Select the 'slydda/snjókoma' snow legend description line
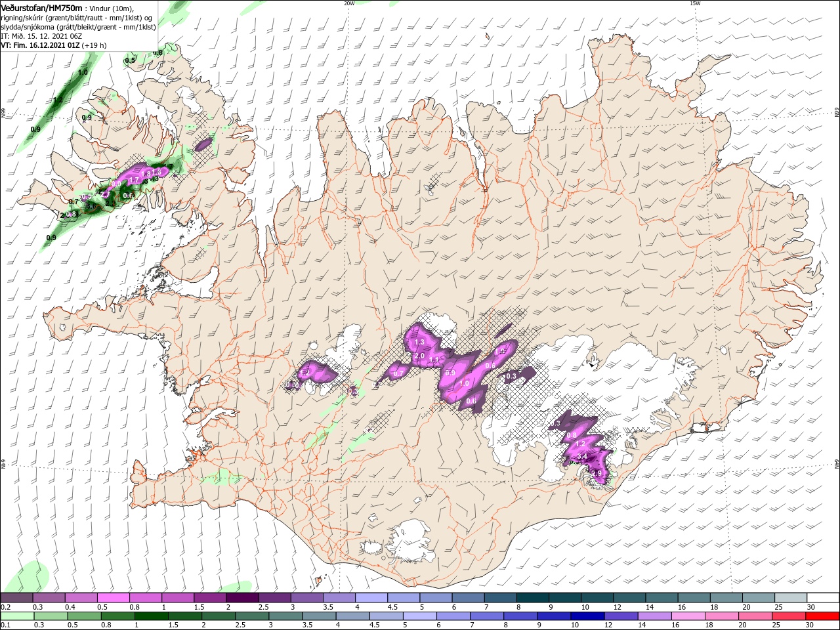840x630 pixels. click(79, 27)
